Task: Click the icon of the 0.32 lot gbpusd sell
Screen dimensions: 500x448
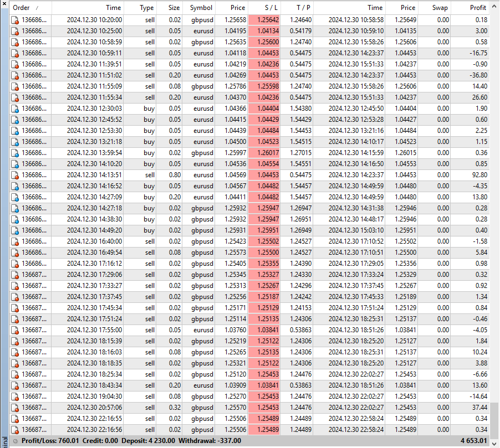Action: (x=16, y=408)
